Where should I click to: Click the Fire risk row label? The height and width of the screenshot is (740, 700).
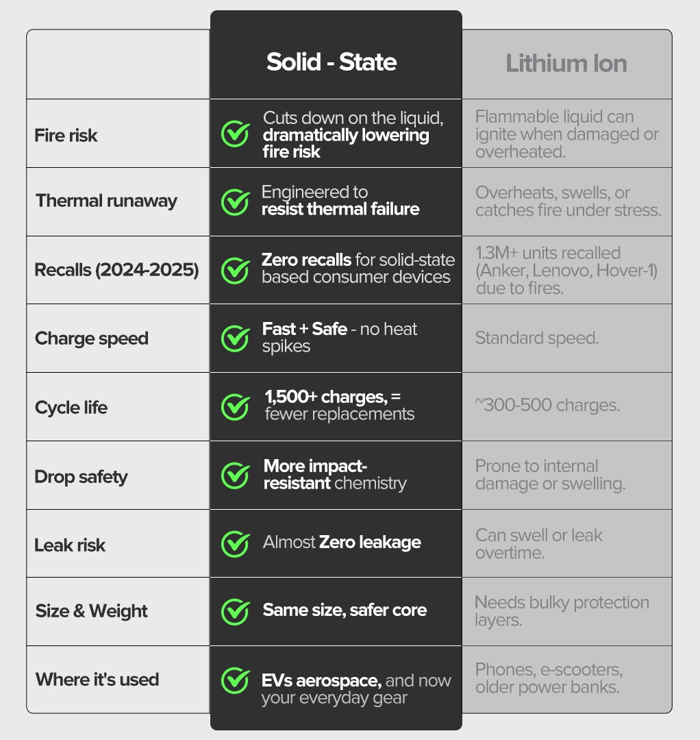coord(66,135)
